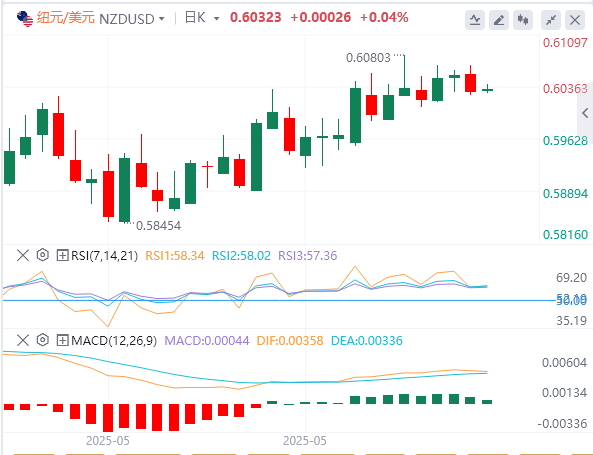Expand the RSI panel with plus icon
593x455 pixels.
[x=62, y=255]
